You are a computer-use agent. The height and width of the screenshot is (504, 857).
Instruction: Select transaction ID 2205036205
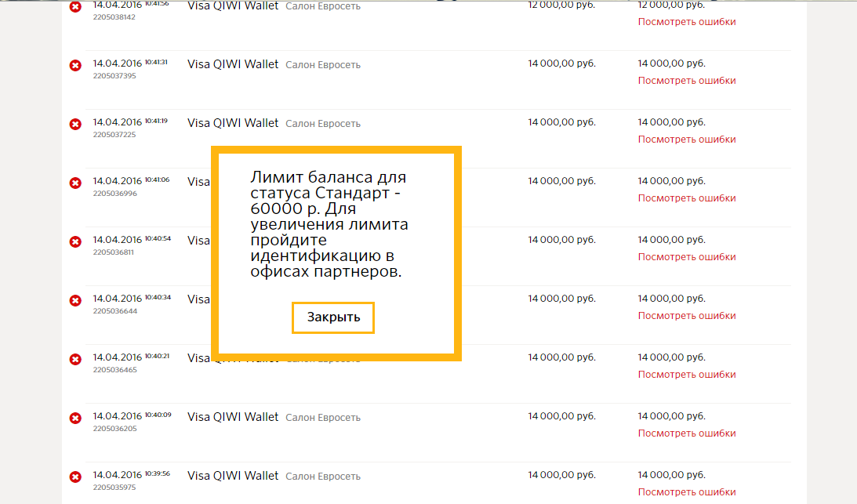coord(114,429)
